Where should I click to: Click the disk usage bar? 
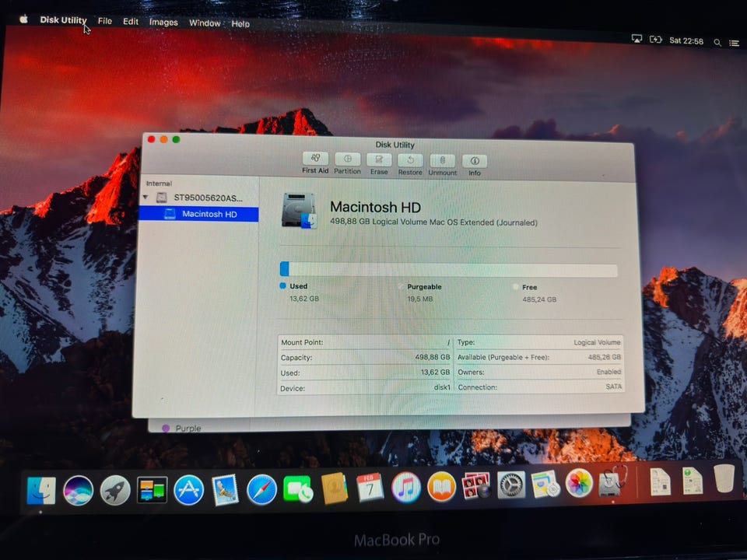tap(448, 270)
